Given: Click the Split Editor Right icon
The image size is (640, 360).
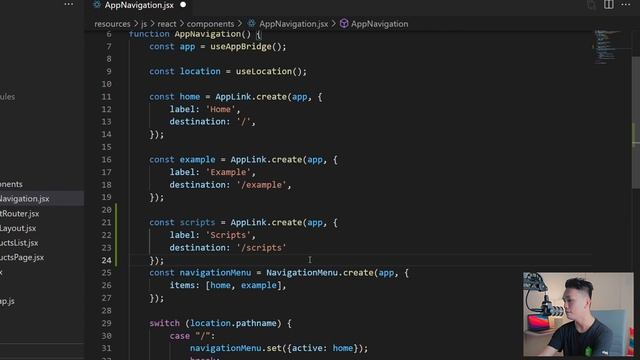Looking at the screenshot, I should 609,4.
